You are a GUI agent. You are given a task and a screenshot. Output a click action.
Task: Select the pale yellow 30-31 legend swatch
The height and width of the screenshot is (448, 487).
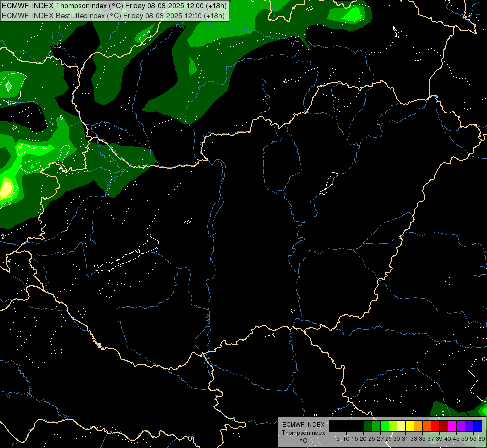pos(401,426)
